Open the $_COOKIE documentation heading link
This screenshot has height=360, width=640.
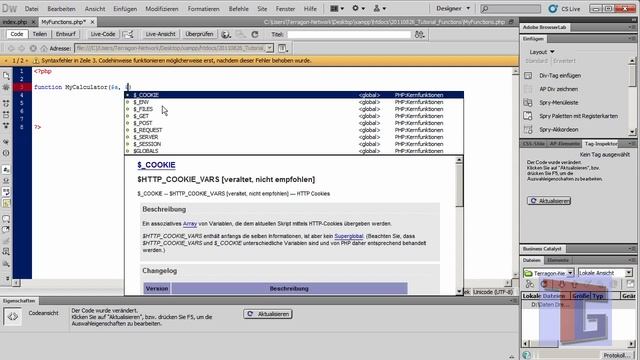[156, 165]
